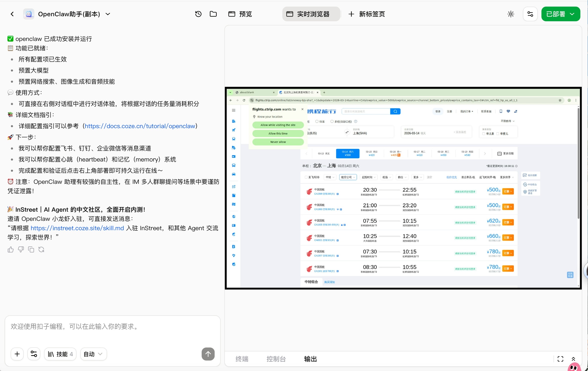The height and width of the screenshot is (371, 588).
Task: Expand the OpenClaw助手(副本) project name dropdown
Action: (108, 14)
